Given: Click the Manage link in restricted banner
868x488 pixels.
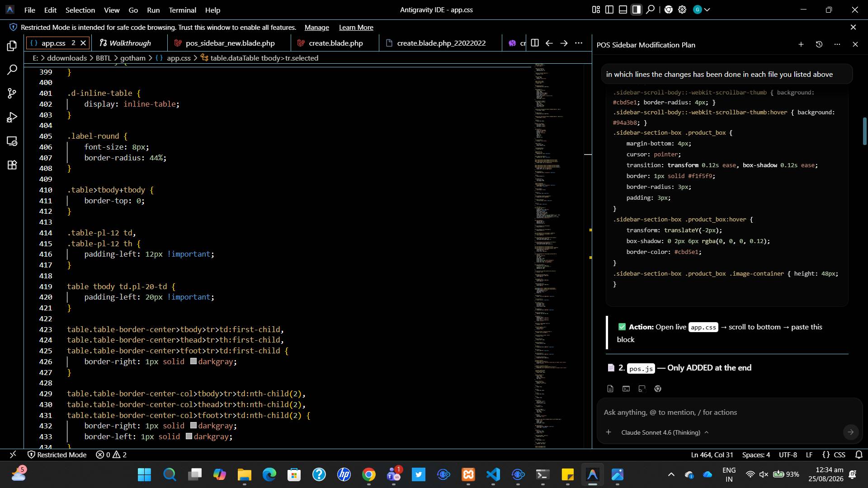Looking at the screenshot, I should [x=316, y=28].
